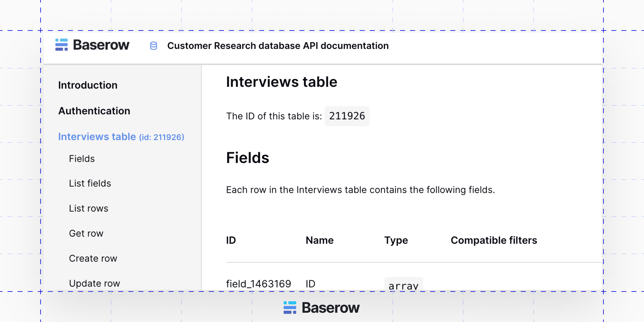Open the Authentication section in the sidebar
This screenshot has height=322, width=644.
click(x=94, y=111)
